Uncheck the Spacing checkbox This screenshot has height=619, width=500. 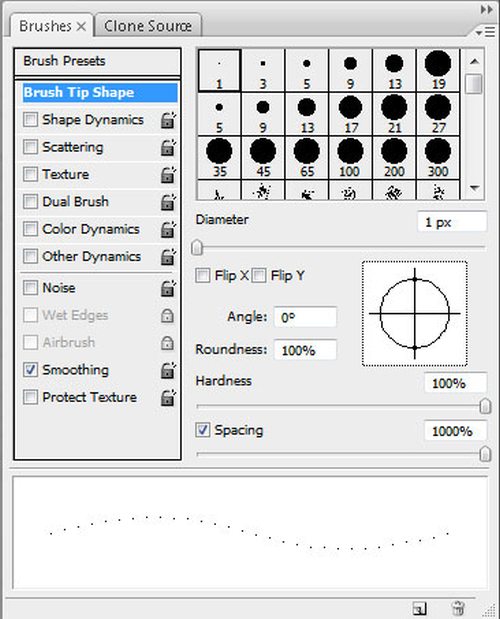pos(203,430)
